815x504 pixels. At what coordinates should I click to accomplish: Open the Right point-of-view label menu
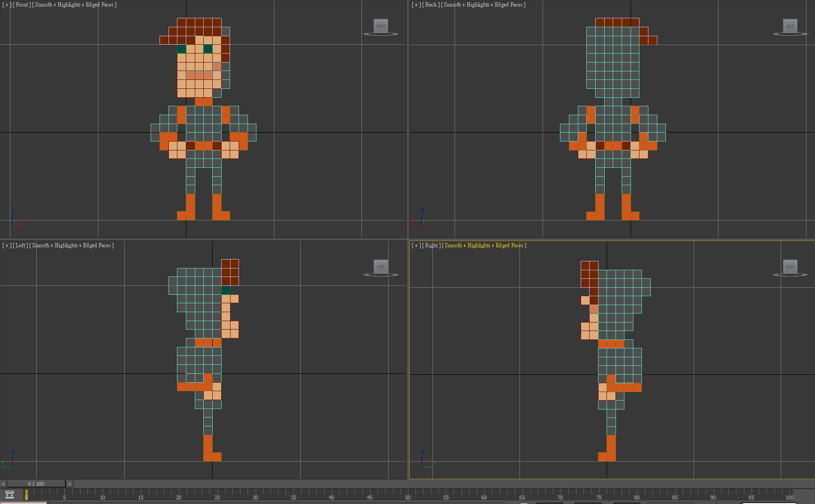tap(431, 245)
